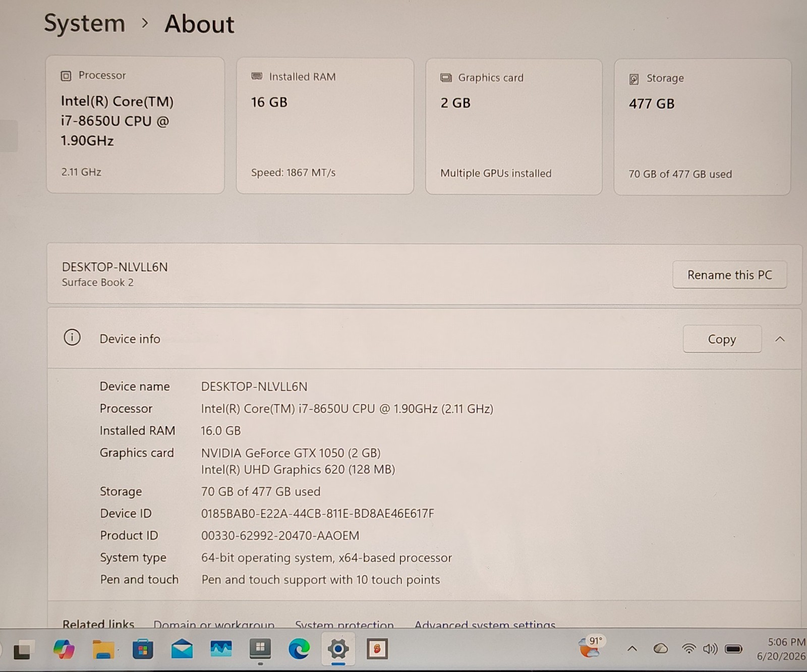Image resolution: width=807 pixels, height=672 pixels.
Task: Launch Microsoft Edge from the taskbar
Action: pyautogui.click(x=299, y=649)
